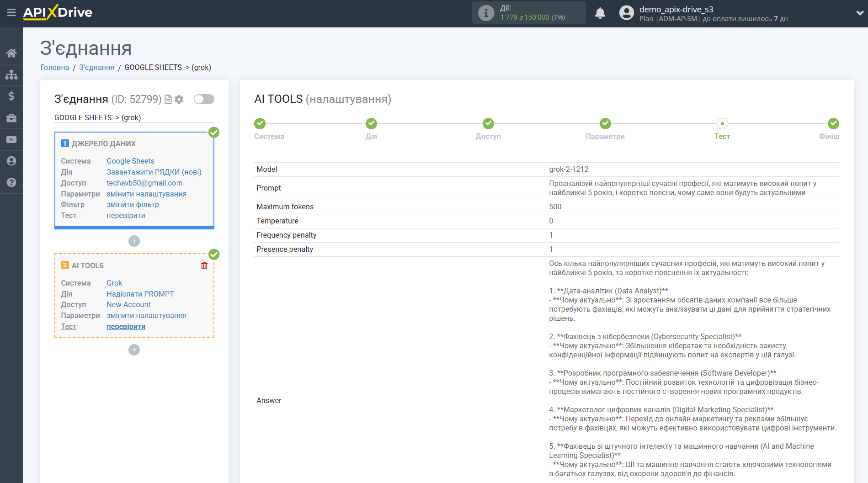Go to the Параметри wizard step
This screenshot has height=483, width=868.
pyautogui.click(x=605, y=124)
